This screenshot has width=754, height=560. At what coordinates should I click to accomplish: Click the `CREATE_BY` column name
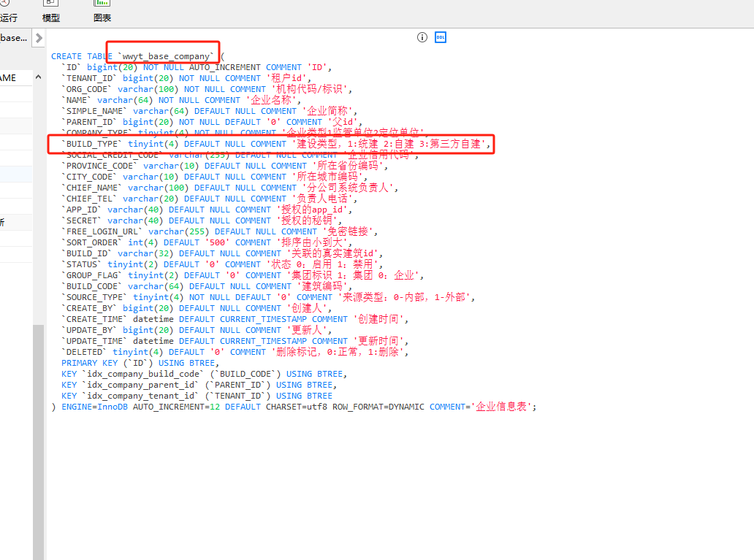pyautogui.click(x=89, y=309)
